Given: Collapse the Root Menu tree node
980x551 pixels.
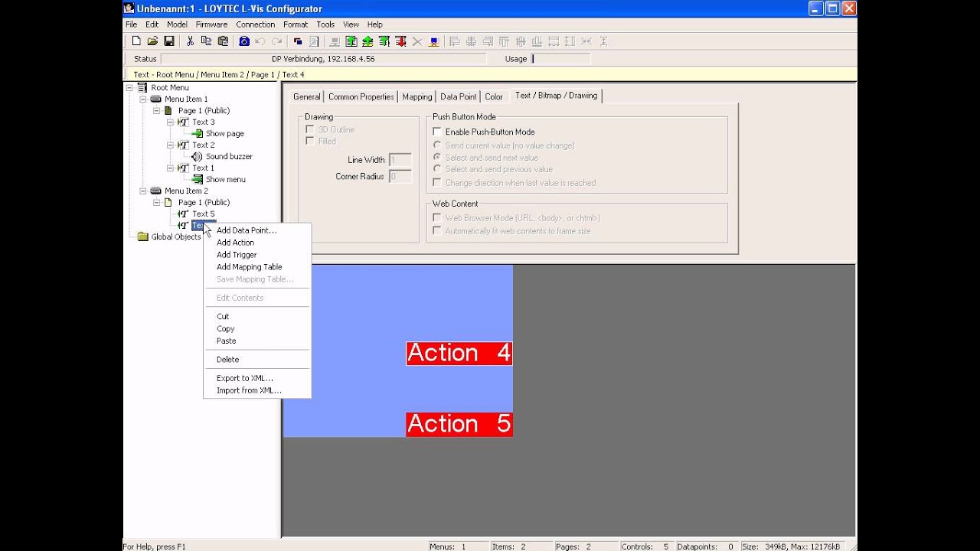Looking at the screenshot, I should tap(129, 87).
